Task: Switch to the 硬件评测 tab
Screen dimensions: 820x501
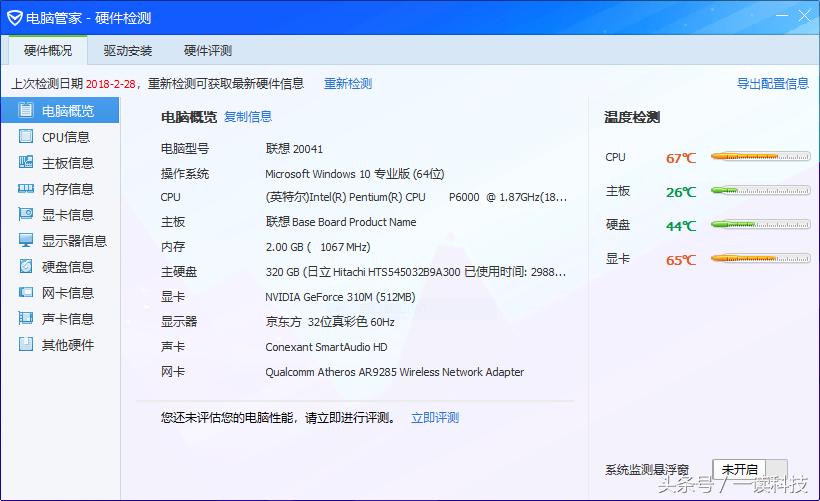Action: pyautogui.click(x=208, y=51)
